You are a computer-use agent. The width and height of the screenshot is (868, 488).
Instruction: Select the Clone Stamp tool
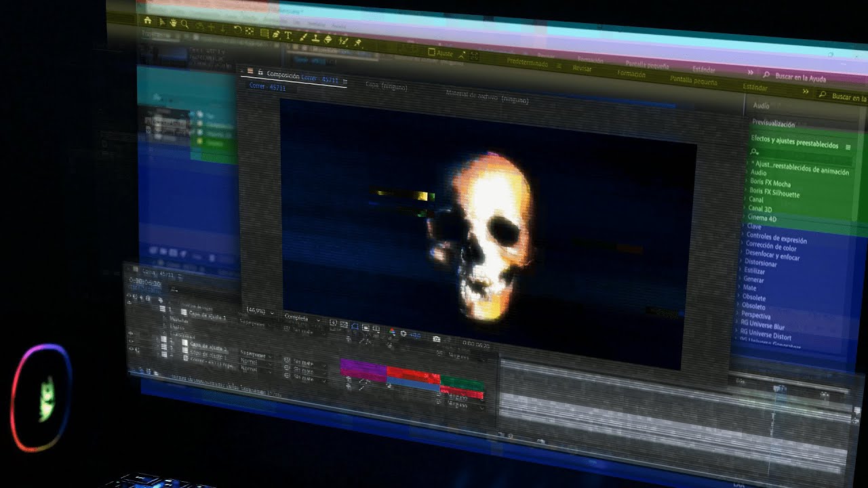(x=315, y=38)
